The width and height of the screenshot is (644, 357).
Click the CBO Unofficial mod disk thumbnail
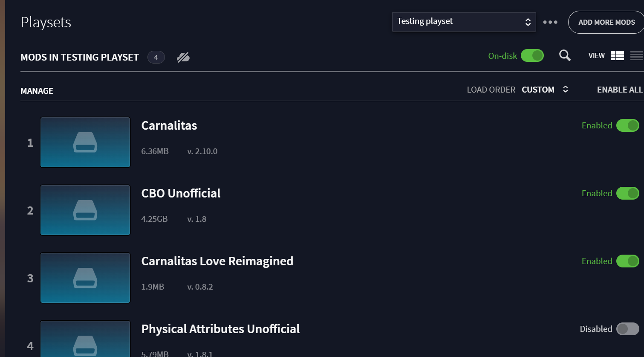pyautogui.click(x=85, y=210)
